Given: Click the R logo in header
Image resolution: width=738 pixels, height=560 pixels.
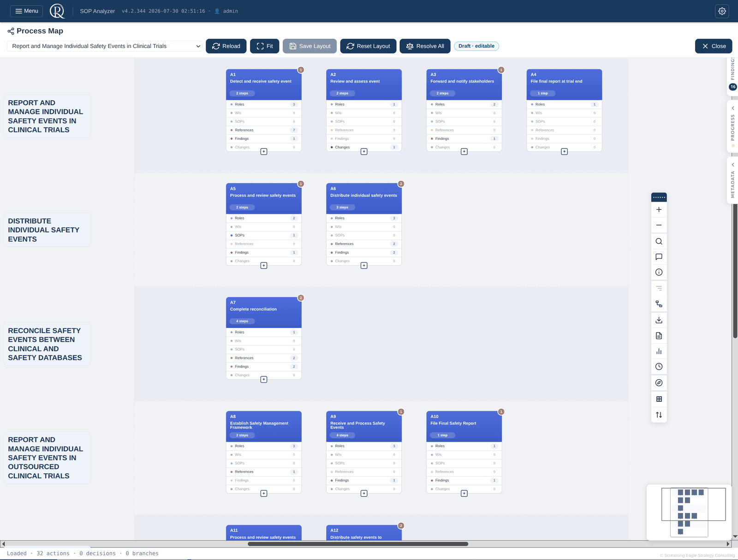Looking at the screenshot, I should pos(57,11).
